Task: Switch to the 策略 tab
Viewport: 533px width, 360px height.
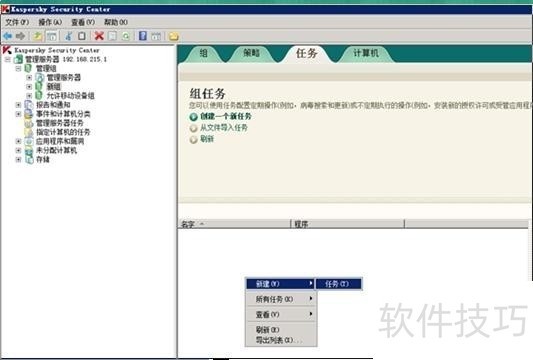Action: click(252, 53)
